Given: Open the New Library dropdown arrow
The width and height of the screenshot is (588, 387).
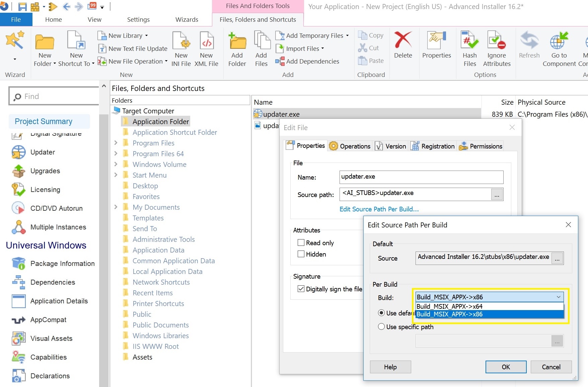Looking at the screenshot, I should coord(146,36).
